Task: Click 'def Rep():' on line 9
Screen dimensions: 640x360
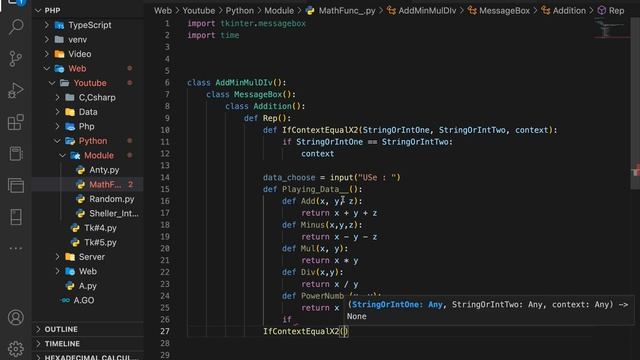Action: (267, 118)
